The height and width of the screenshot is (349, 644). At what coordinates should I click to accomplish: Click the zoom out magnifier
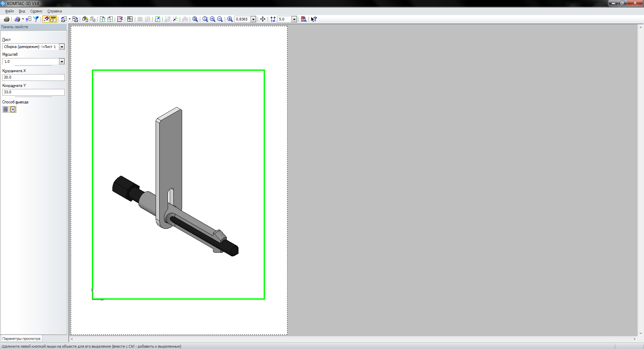[220, 19]
